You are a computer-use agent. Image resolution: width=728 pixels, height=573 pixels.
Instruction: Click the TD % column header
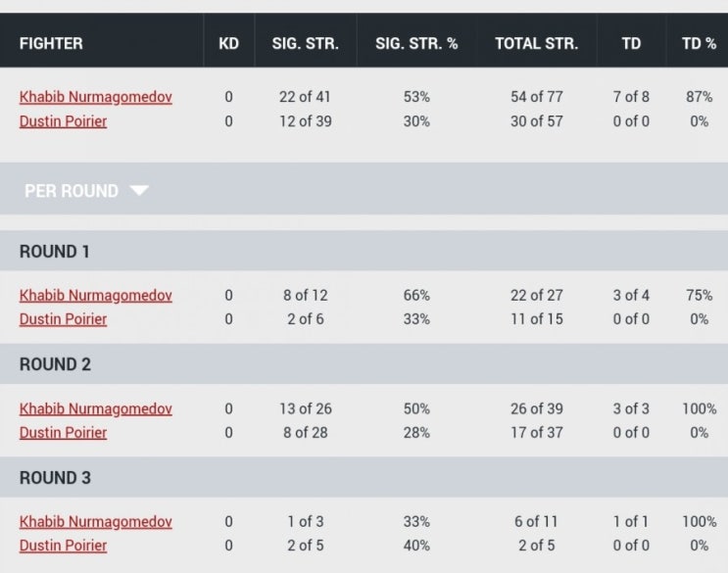[x=699, y=44]
